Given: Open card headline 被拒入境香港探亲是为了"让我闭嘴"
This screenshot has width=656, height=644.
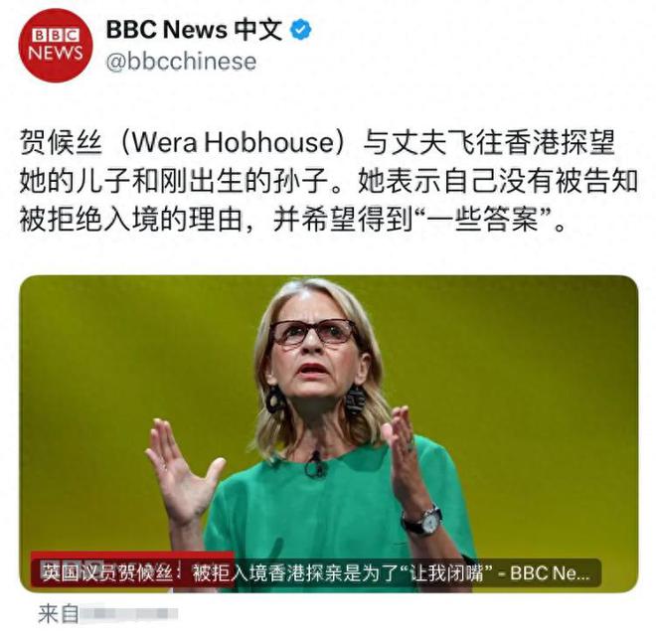Looking at the screenshot, I should [342, 573].
